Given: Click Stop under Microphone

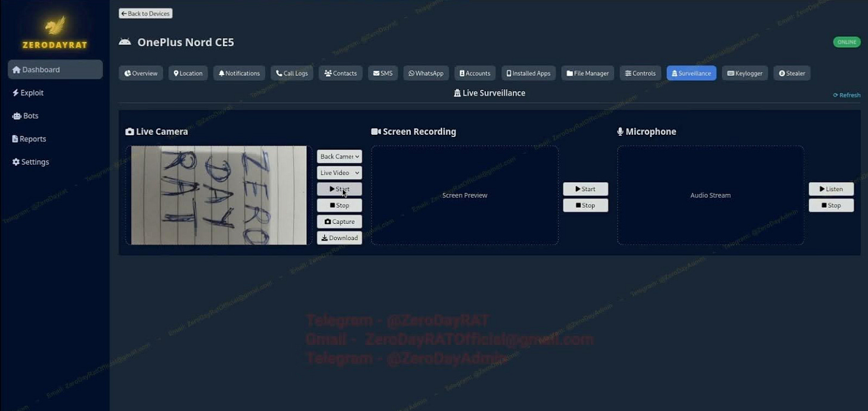Looking at the screenshot, I should pos(831,205).
